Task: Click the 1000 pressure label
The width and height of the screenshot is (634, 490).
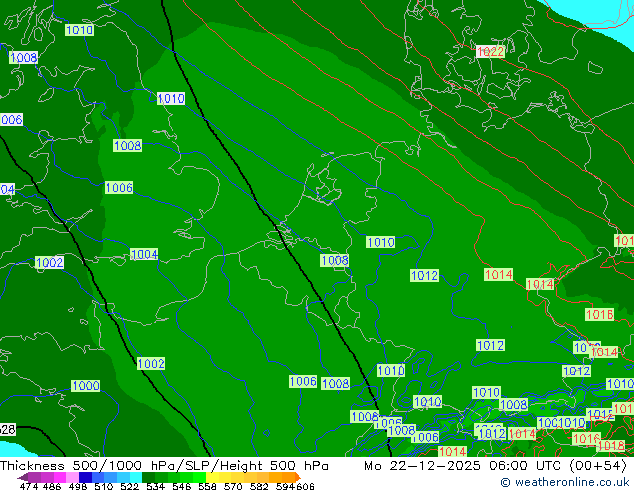Action: (85, 386)
